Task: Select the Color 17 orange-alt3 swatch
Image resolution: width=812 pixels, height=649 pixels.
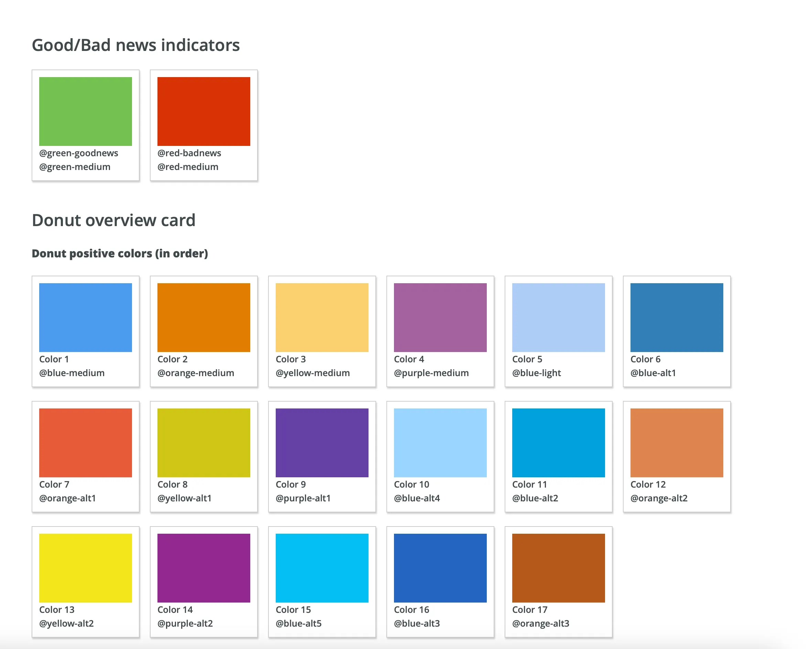Action: 559,567
